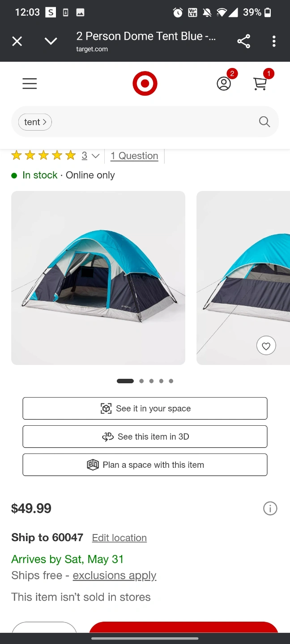Go to Target home via bullseye logo

coord(145,84)
